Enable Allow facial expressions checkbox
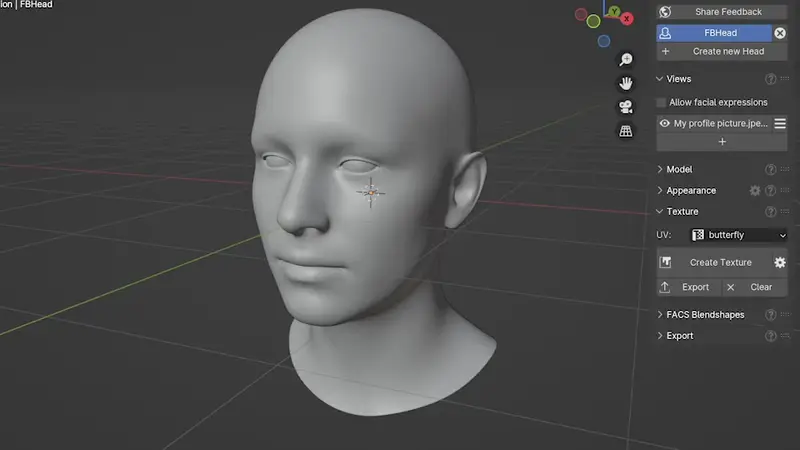 (661, 103)
